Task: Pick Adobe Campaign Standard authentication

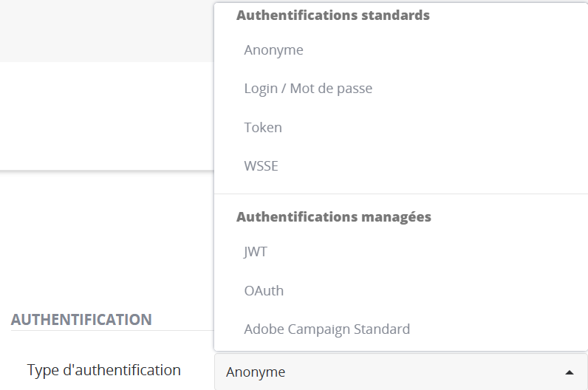Action: click(327, 329)
